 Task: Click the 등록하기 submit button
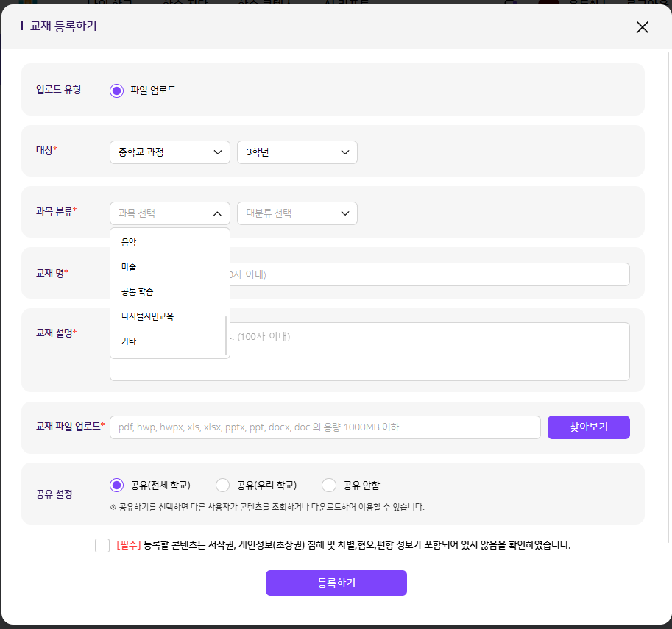pos(336,583)
